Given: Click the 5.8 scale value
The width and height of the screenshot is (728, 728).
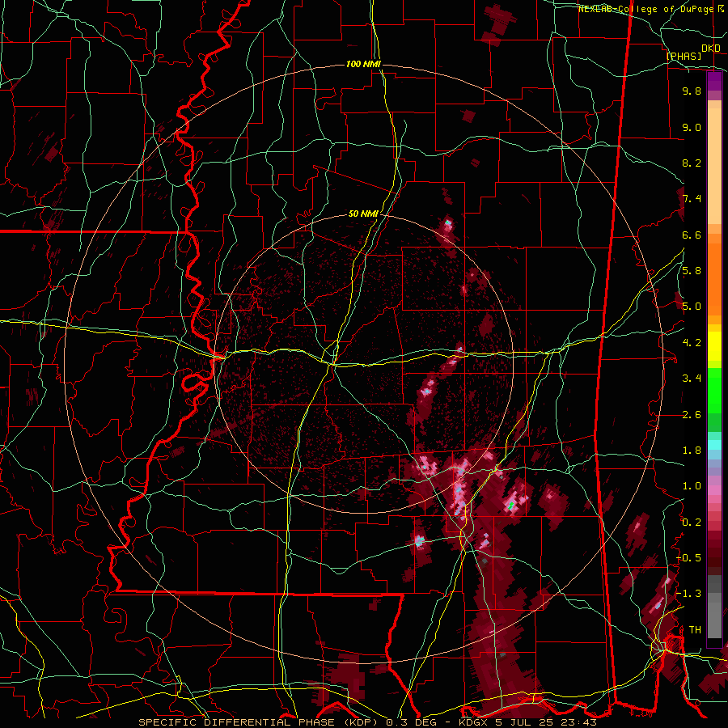Looking at the screenshot, I should (692, 271).
